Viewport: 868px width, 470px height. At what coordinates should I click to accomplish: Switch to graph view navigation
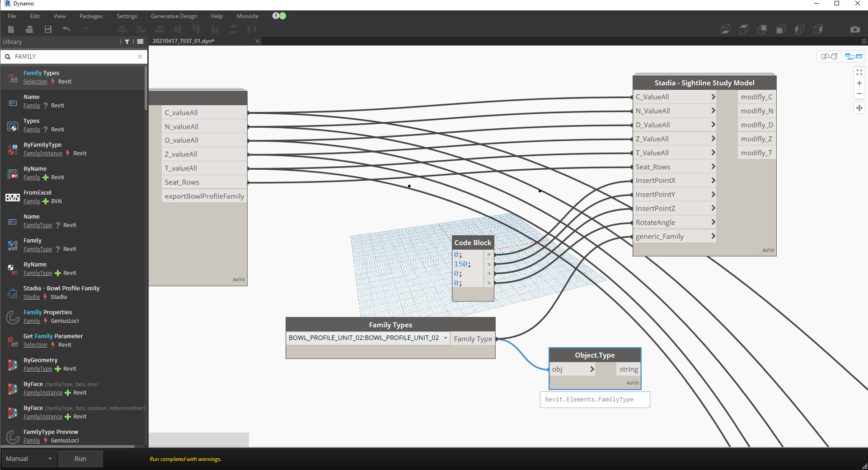(x=854, y=56)
